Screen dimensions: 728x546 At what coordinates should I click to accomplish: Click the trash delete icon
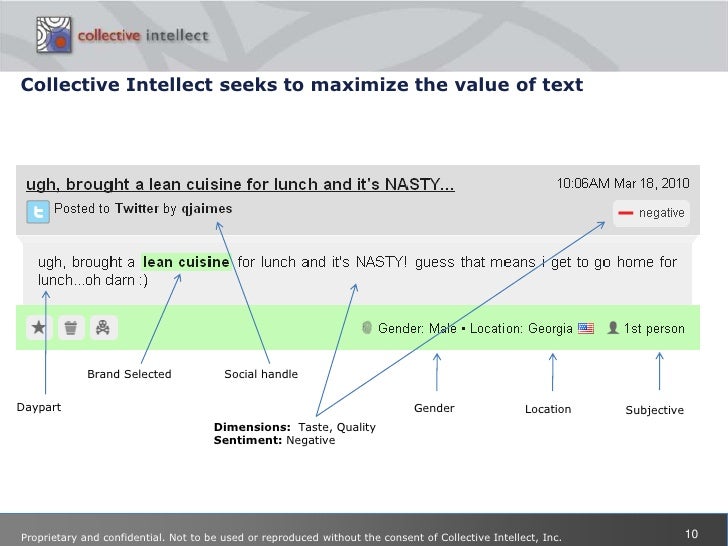click(71, 328)
